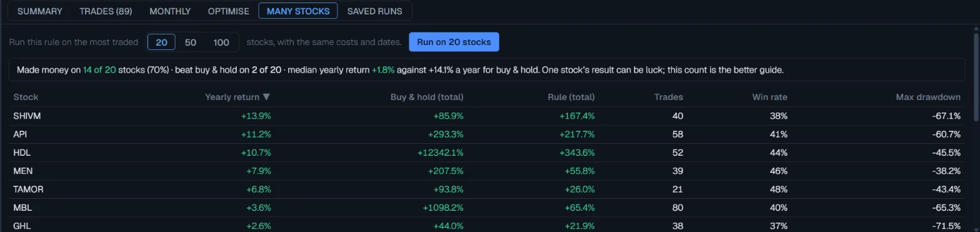Sort by Trades column header
Screen dimensions: 980x232
click(x=668, y=97)
